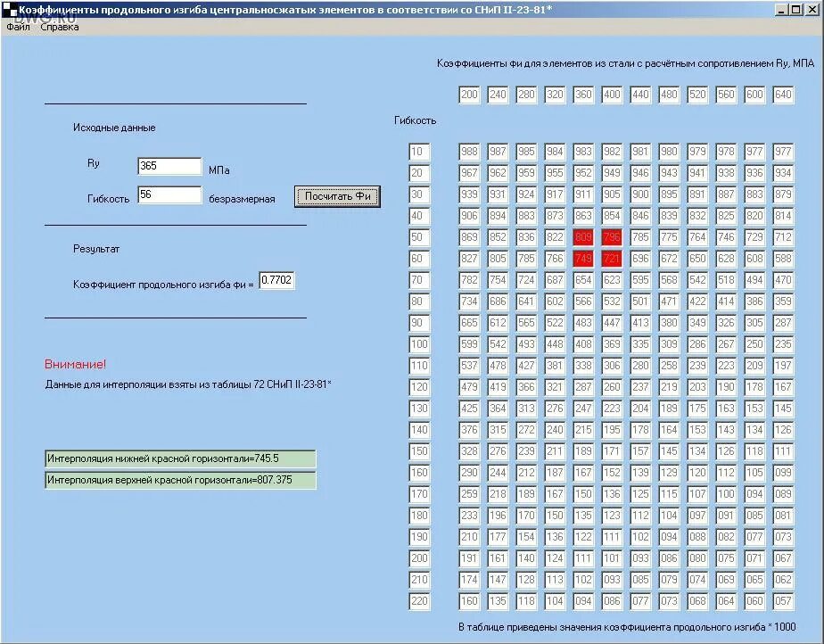This screenshot has width=824, height=644.
Task: Close the application window
Action: pyautogui.click(x=812, y=10)
